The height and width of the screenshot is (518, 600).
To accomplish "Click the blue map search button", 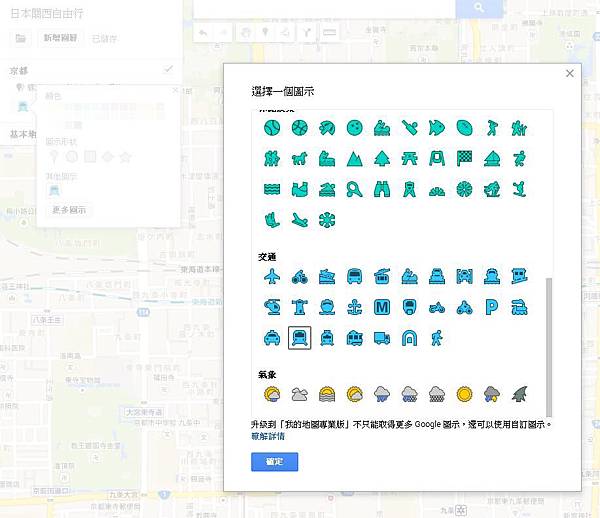I will click(479, 8).
